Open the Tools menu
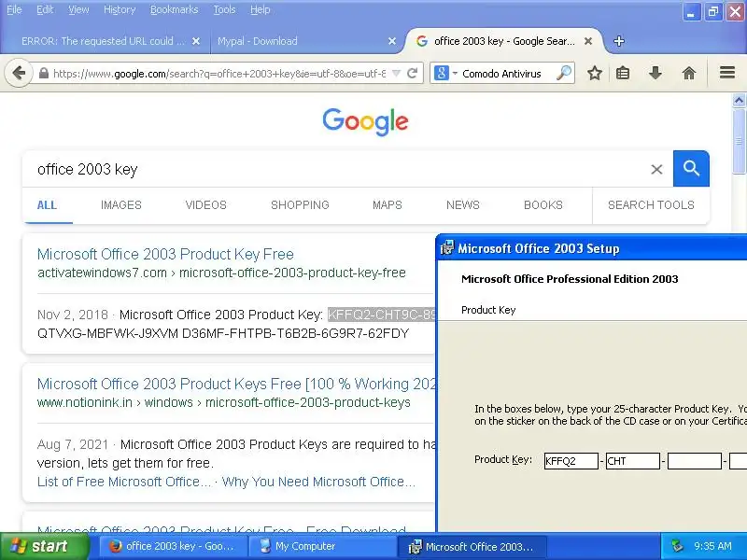Image resolution: width=747 pixels, height=560 pixels. click(x=224, y=9)
